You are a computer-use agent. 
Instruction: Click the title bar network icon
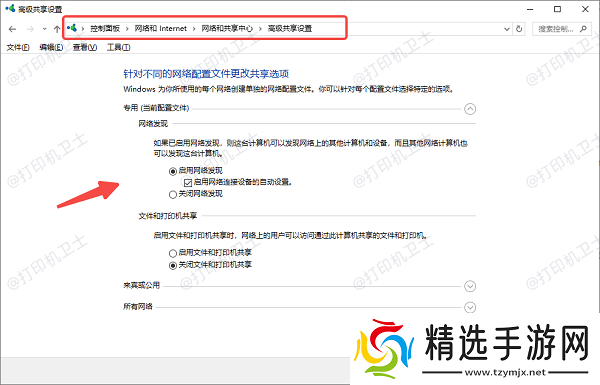pyautogui.click(x=10, y=8)
